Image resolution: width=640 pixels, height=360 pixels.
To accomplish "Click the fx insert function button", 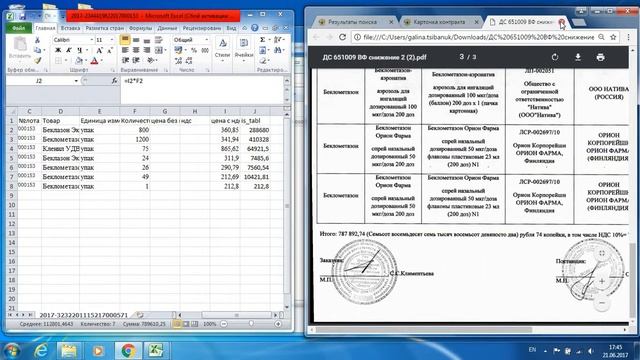I will (114, 81).
